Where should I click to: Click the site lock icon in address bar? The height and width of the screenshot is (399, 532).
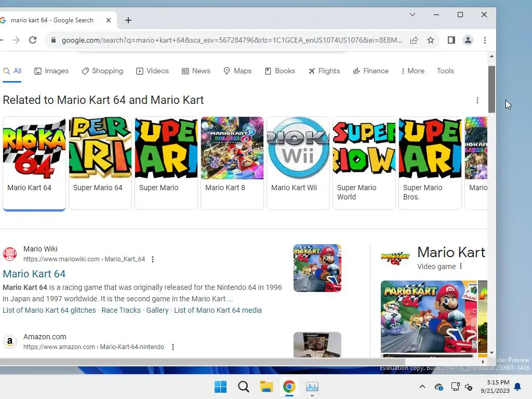54,40
